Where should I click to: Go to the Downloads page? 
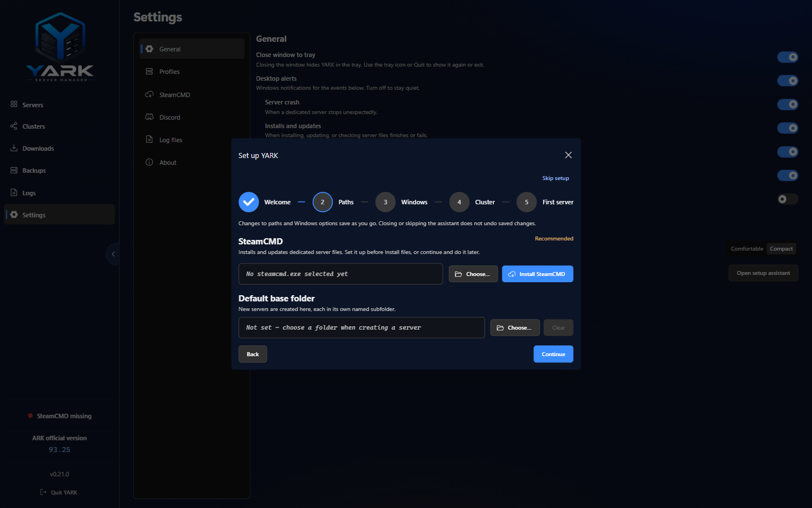[x=59, y=148]
